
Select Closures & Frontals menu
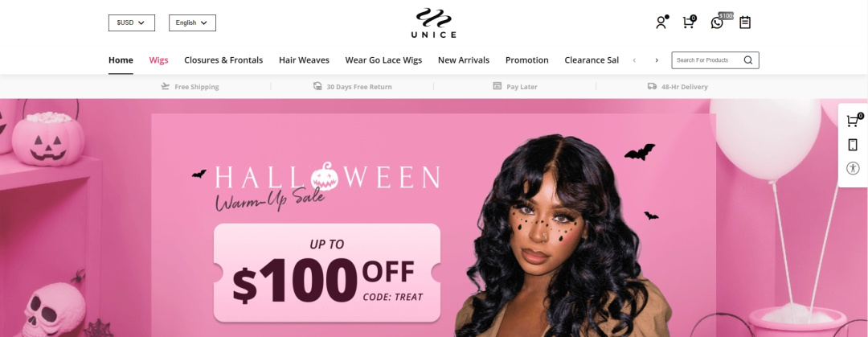[x=223, y=60]
